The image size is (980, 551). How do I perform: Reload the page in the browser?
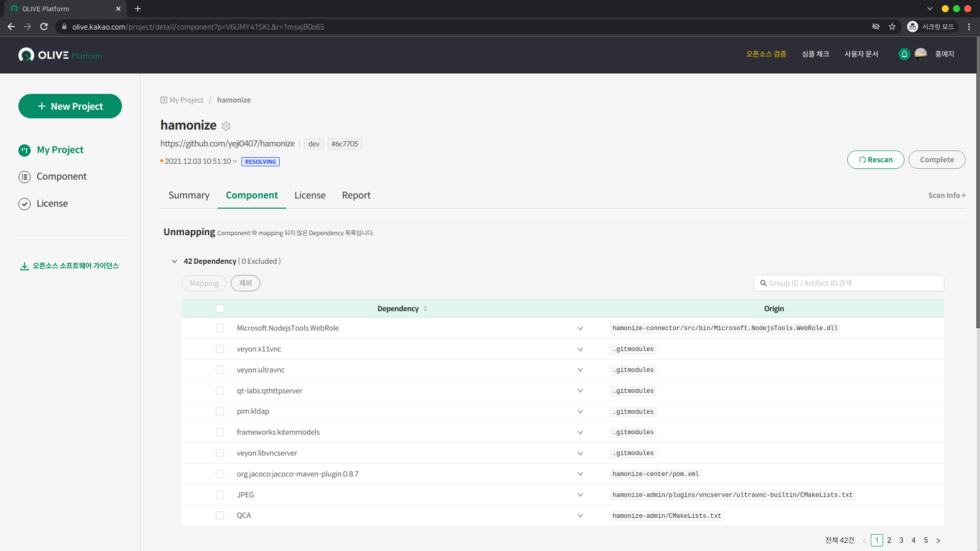[x=44, y=27]
